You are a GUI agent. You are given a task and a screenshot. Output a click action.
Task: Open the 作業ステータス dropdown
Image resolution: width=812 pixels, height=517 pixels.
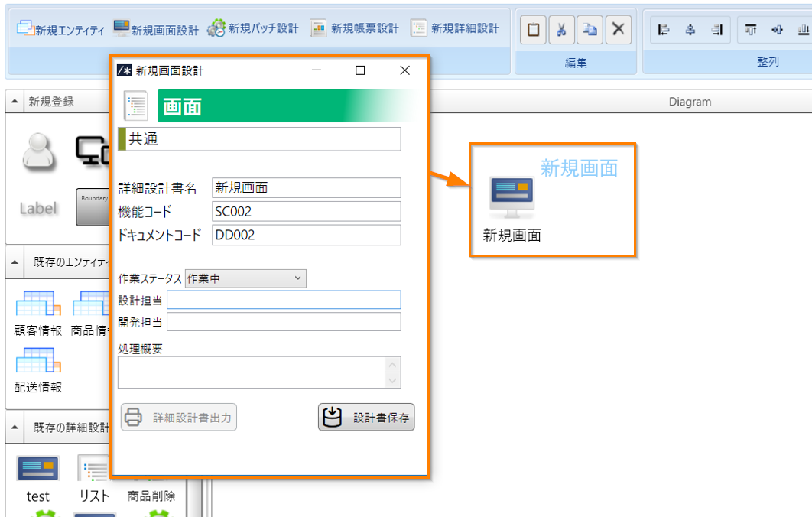pyautogui.click(x=245, y=278)
